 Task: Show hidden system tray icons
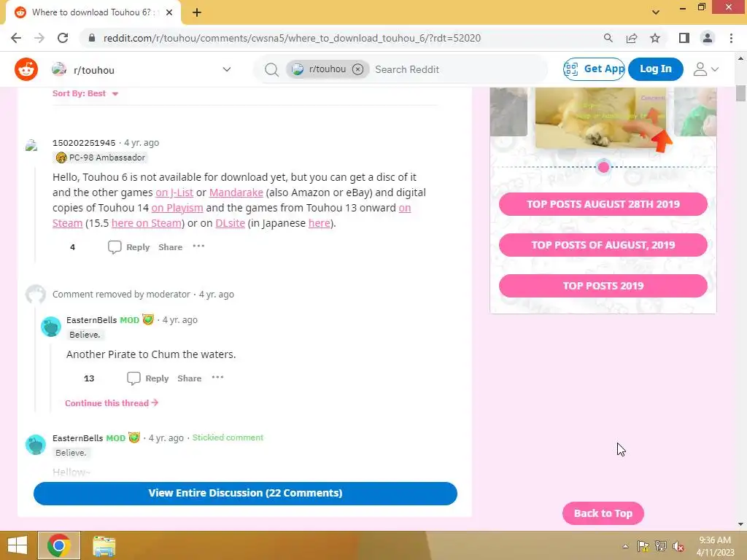pos(625,546)
